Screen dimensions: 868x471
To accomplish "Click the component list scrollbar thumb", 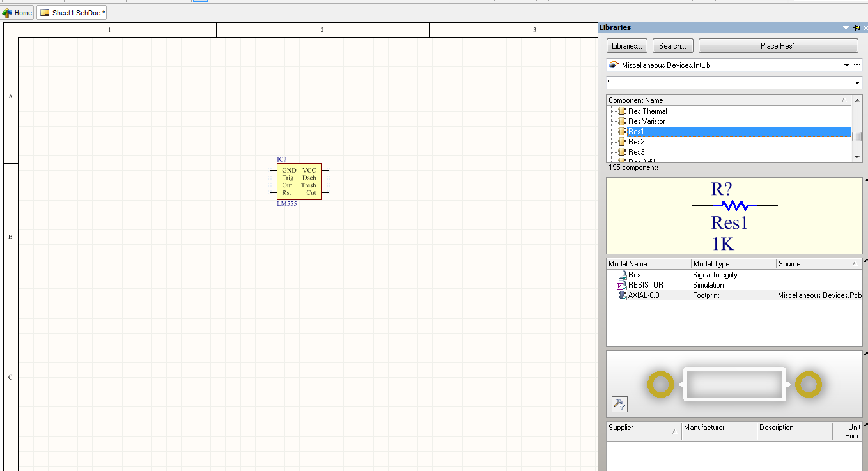I will 857,137.
